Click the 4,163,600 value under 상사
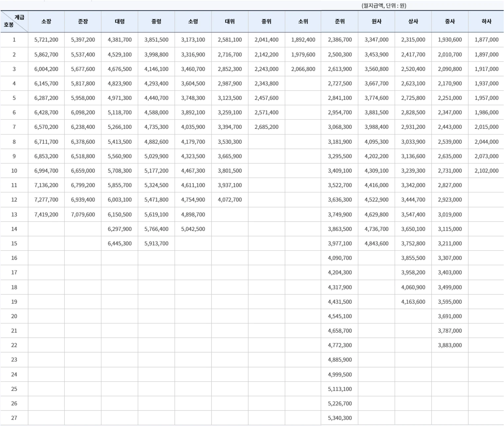This screenshot has width=504, height=426. pos(413,302)
